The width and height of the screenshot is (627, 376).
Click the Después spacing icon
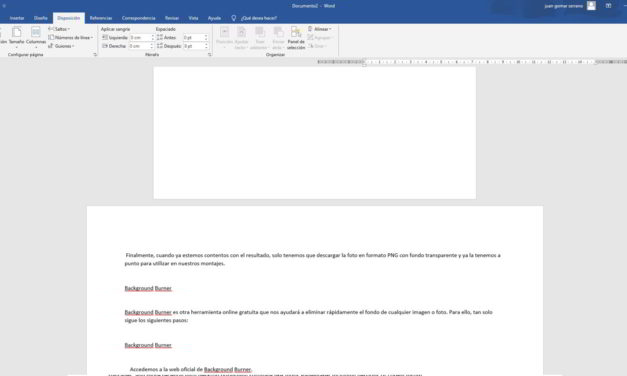[160, 46]
